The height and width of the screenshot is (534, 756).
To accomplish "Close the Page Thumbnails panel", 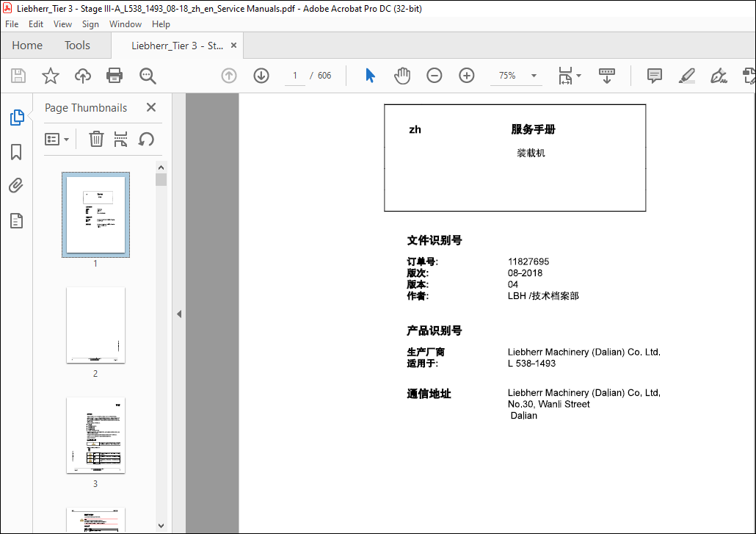I will click(151, 107).
